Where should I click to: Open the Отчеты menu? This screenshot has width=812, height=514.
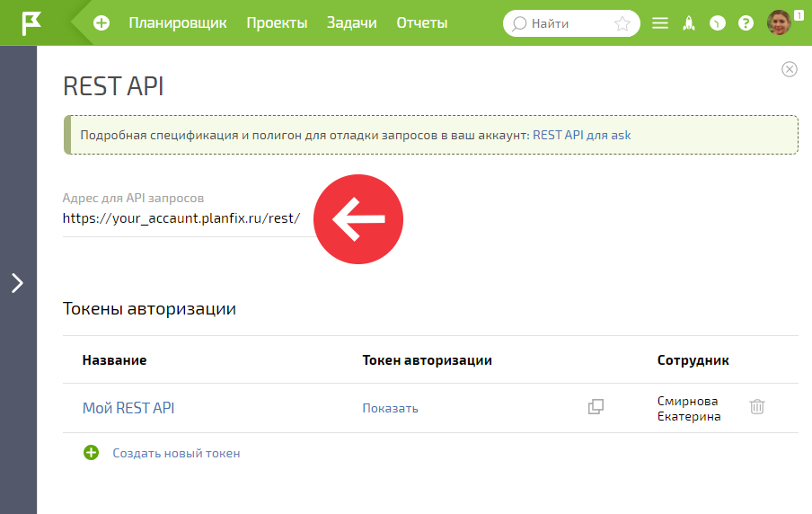[421, 22]
